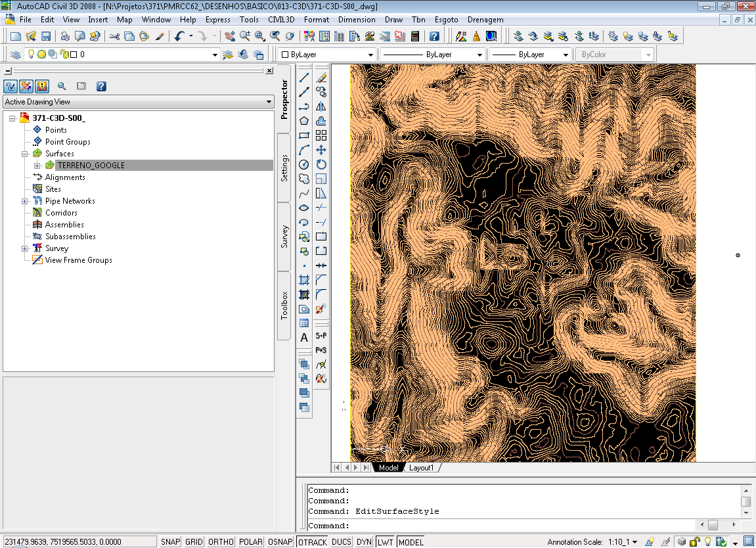Select the Hatch tool
The height and width of the screenshot is (548, 756).
click(303, 280)
